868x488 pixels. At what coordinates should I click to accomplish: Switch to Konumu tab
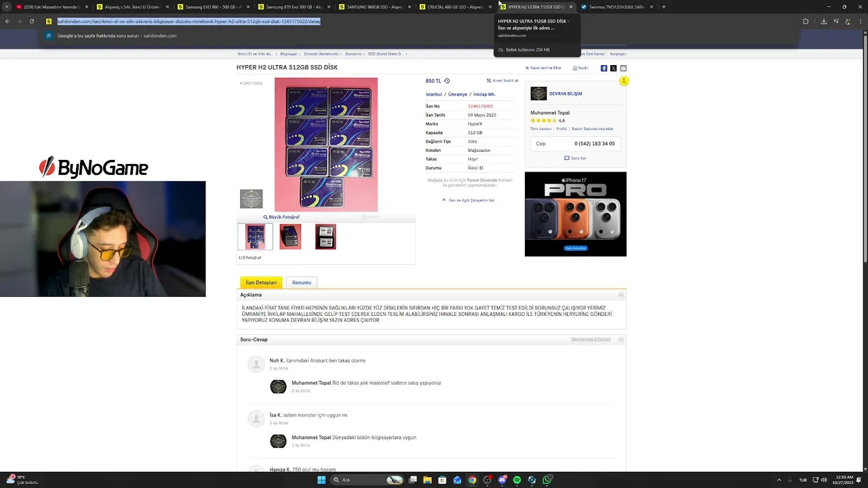[x=302, y=282]
